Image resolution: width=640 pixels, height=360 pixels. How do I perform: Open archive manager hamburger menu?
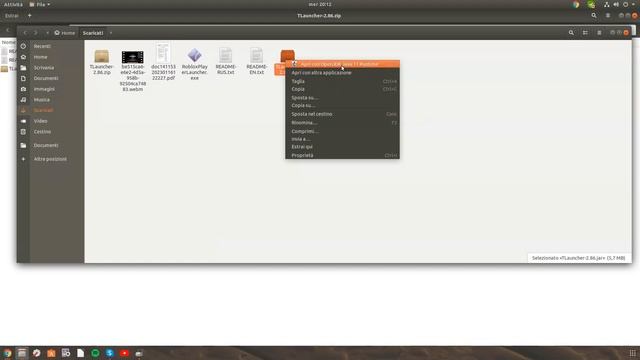(608, 16)
